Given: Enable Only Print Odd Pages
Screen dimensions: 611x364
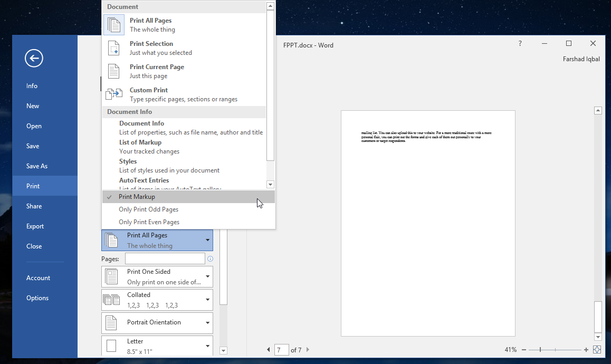Looking at the screenshot, I should (149, 209).
